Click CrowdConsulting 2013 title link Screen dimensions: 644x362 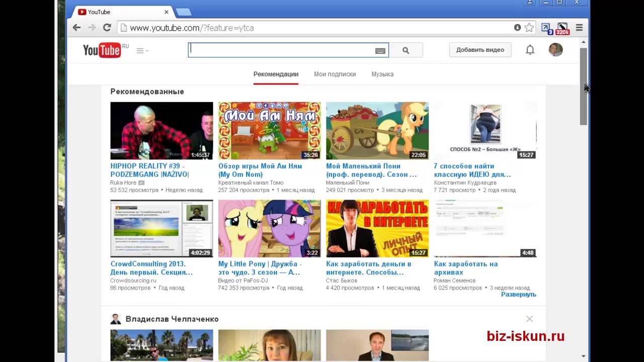[151, 268]
